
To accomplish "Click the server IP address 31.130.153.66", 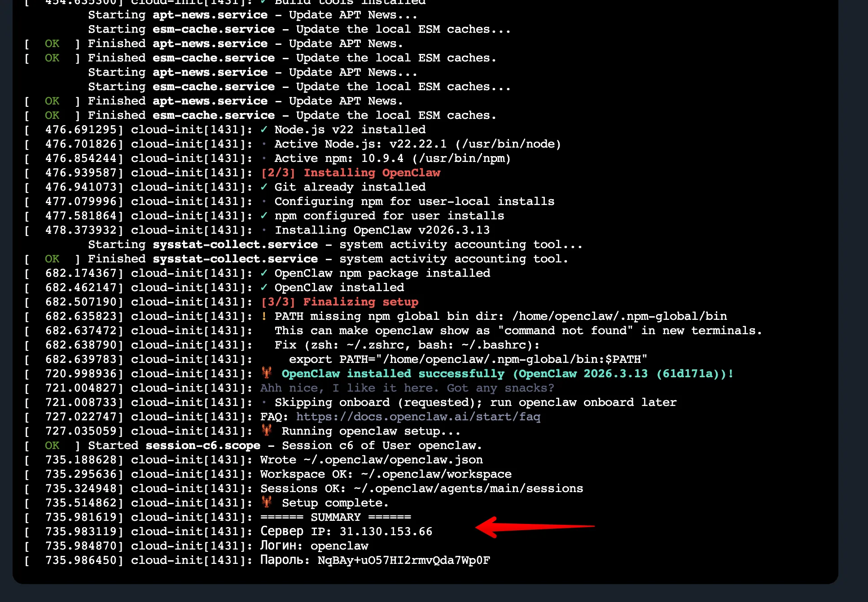I will tap(386, 532).
